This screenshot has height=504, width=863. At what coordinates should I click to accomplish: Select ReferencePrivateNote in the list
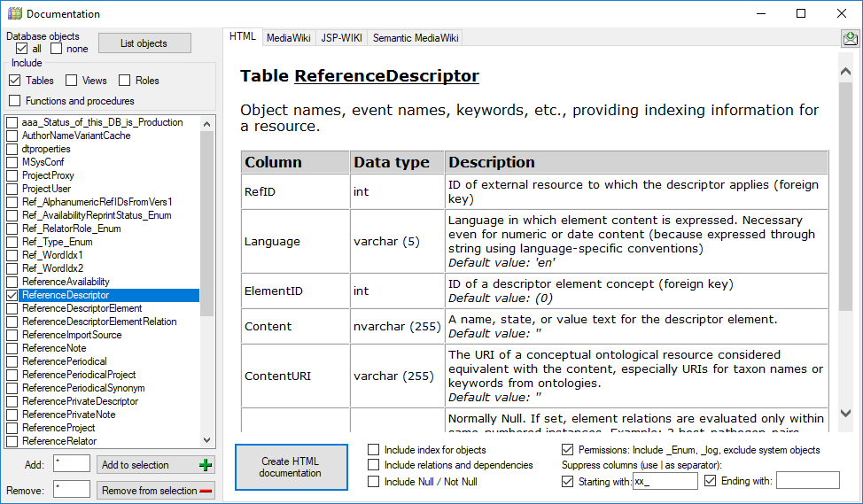click(69, 415)
